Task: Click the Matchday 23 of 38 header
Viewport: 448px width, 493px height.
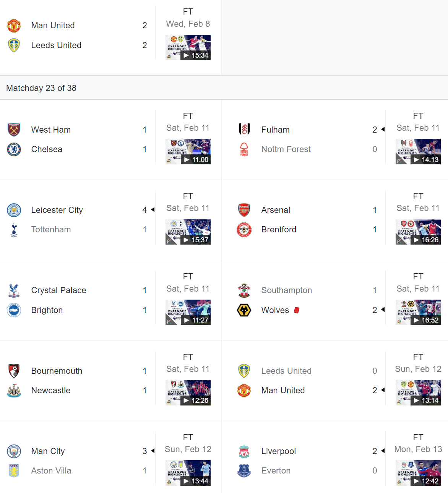Action: pos(41,88)
